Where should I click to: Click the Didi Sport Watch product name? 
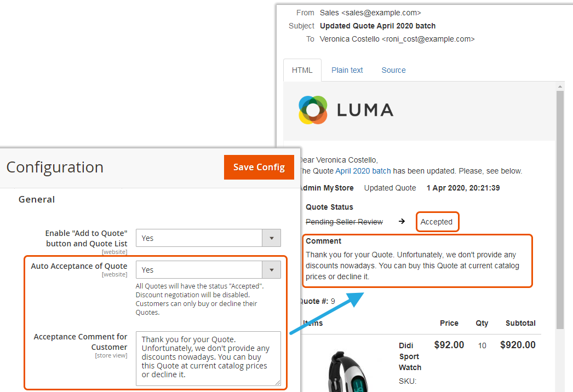[410, 356]
